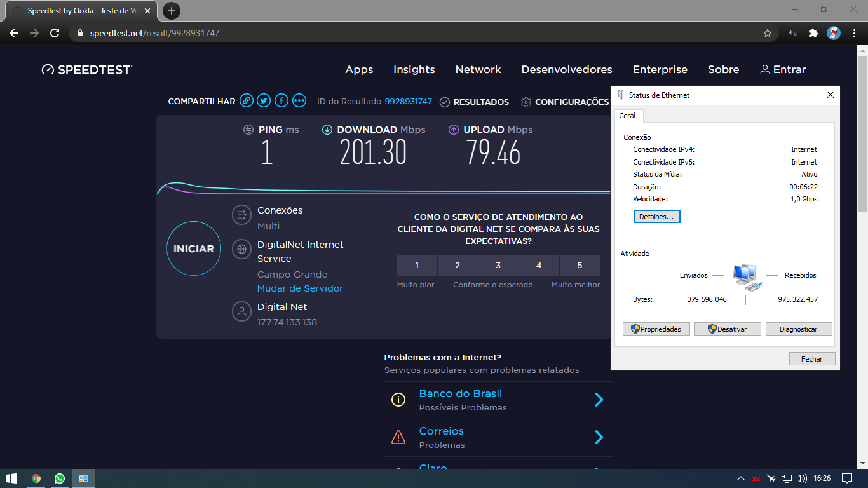Click yellow info icon beside Banco do Brasil

point(398,400)
